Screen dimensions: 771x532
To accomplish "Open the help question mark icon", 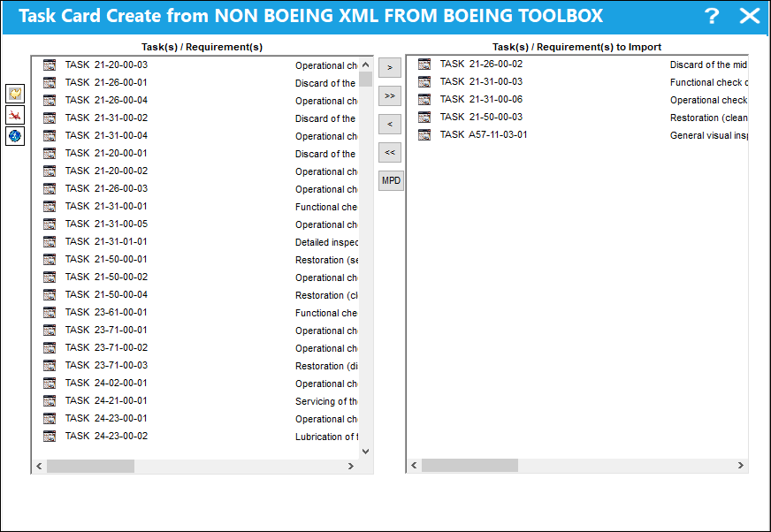I will [x=711, y=16].
